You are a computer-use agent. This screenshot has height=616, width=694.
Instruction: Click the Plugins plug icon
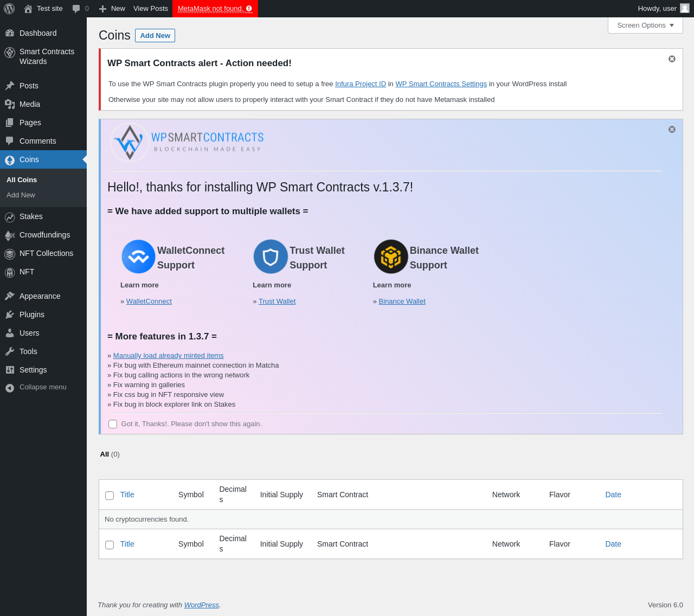(10, 315)
